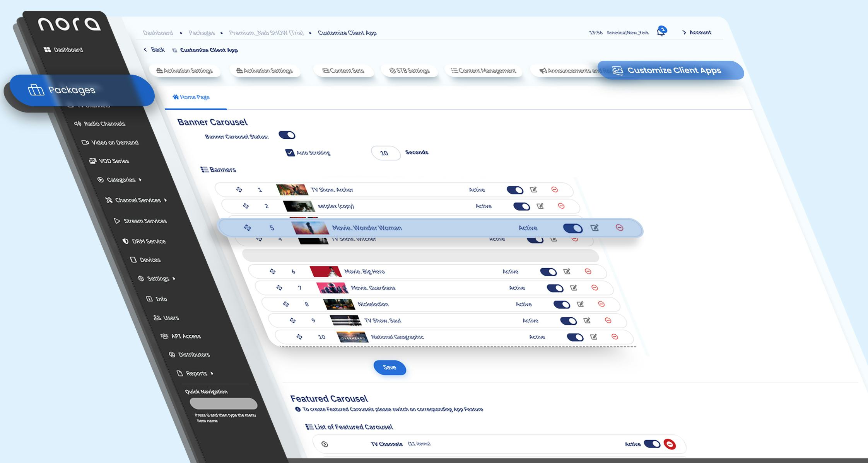
Task: Open DRM Service from sidebar
Action: point(148,242)
